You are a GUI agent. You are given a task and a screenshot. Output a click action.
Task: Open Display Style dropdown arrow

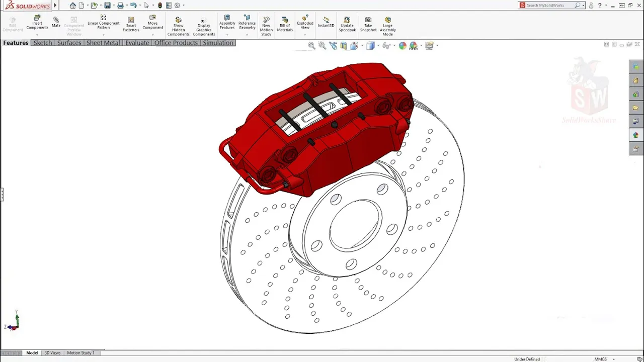tap(378, 46)
